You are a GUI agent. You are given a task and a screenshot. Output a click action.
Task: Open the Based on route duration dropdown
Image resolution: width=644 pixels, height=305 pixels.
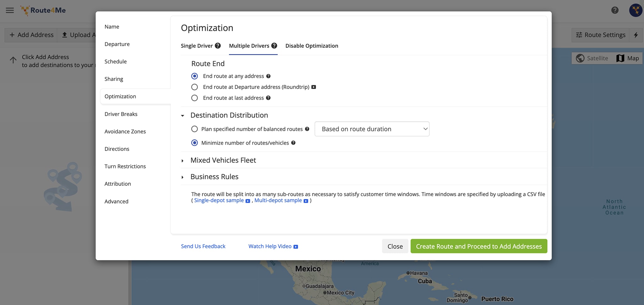372,129
